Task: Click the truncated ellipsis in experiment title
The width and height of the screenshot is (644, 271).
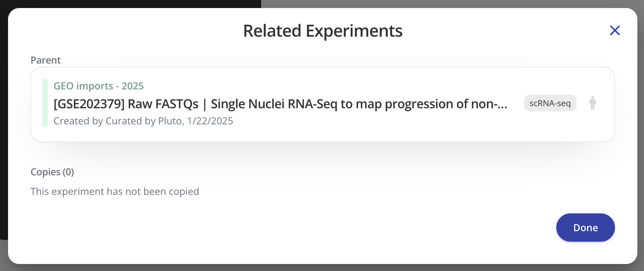Action: (501, 104)
